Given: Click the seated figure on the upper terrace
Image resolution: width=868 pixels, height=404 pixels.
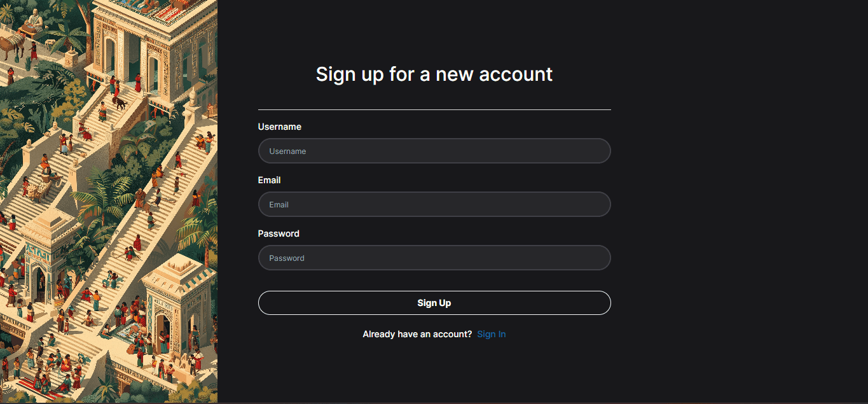Looking at the screenshot, I should (35, 22).
